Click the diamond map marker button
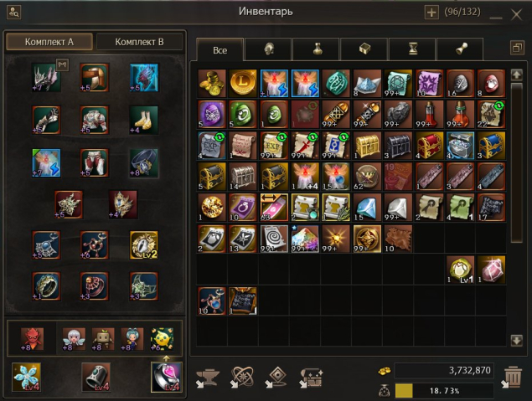This screenshot has width=532, height=401. click(x=276, y=377)
